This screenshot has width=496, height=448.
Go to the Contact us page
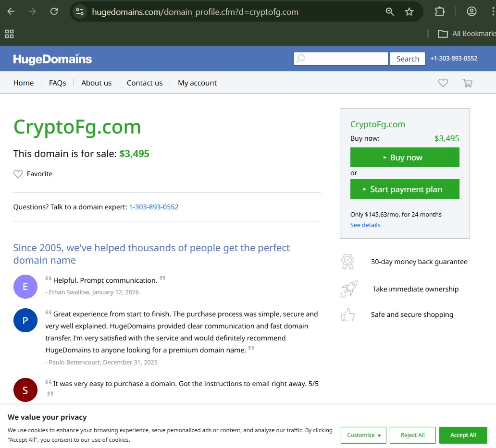click(145, 83)
